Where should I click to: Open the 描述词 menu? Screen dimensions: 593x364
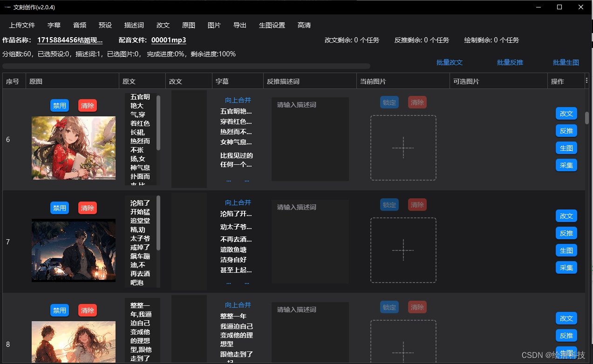[134, 25]
